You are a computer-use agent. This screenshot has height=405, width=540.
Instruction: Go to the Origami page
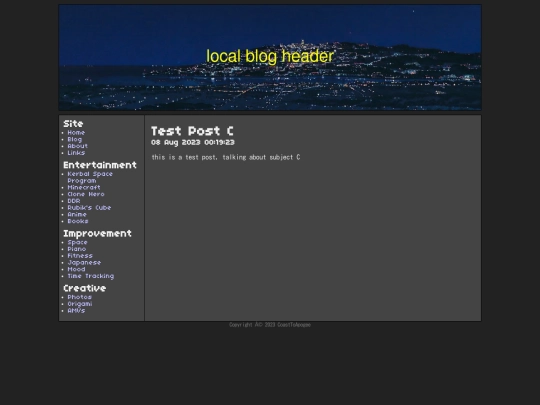click(x=80, y=304)
